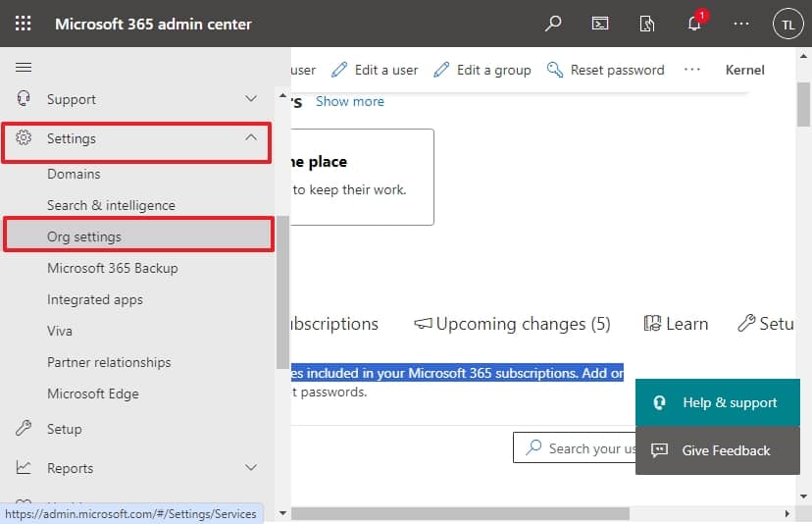This screenshot has height=524, width=812.
Task: Toggle the hamburger navigation menu icon
Action: click(x=24, y=67)
